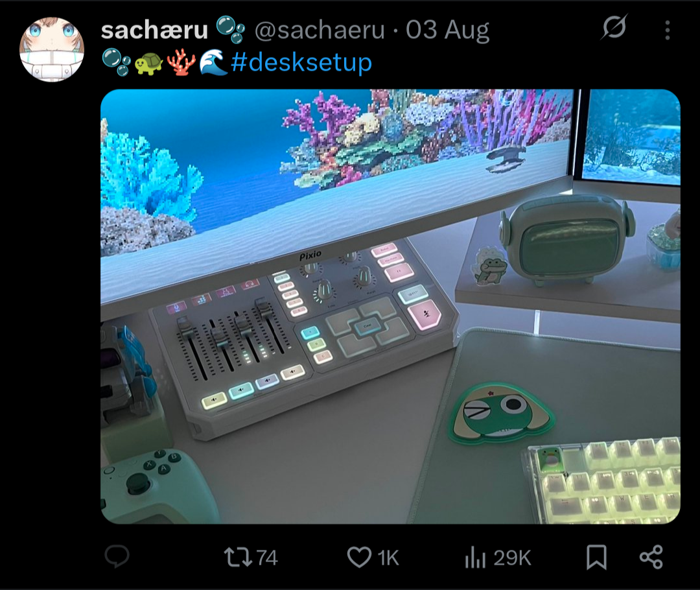The image size is (700, 590).
Task: Open the three-dot more options menu
Action: (668, 30)
